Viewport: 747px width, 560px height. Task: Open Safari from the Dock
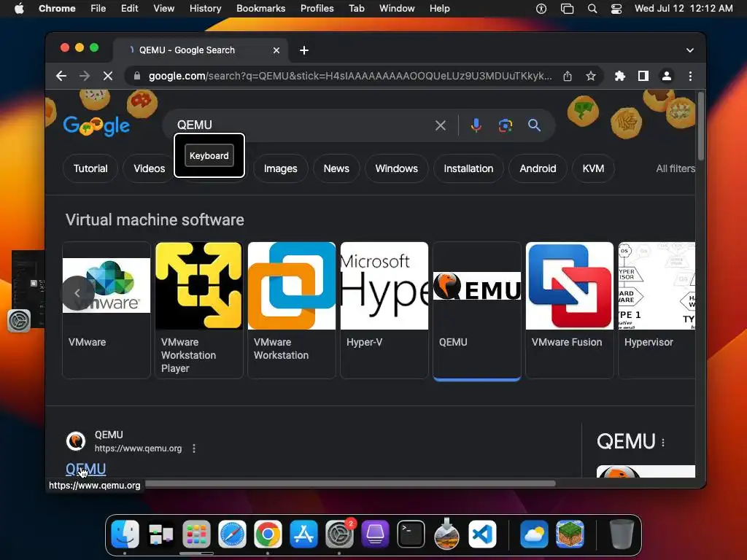point(232,534)
